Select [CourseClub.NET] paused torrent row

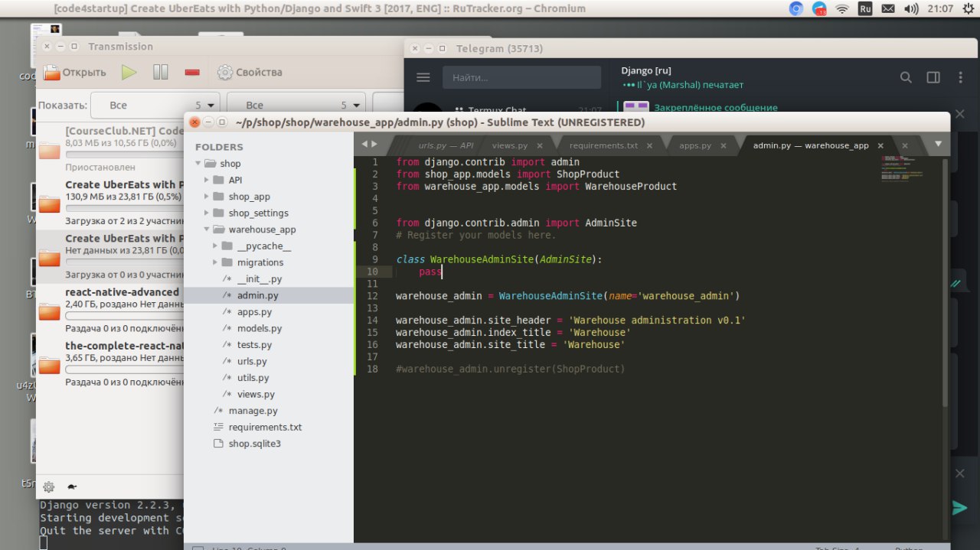coord(111,149)
